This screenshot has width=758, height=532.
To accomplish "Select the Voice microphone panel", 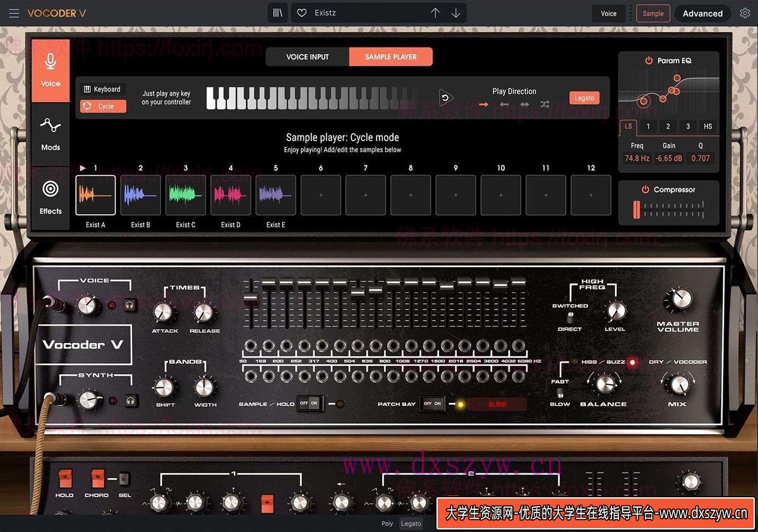I will coord(51,70).
